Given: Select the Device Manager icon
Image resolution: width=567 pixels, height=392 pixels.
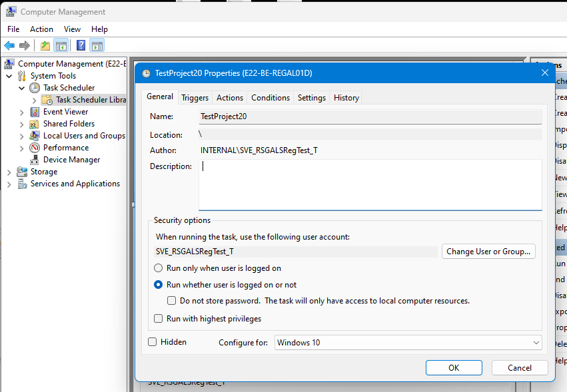Looking at the screenshot, I should tap(35, 160).
